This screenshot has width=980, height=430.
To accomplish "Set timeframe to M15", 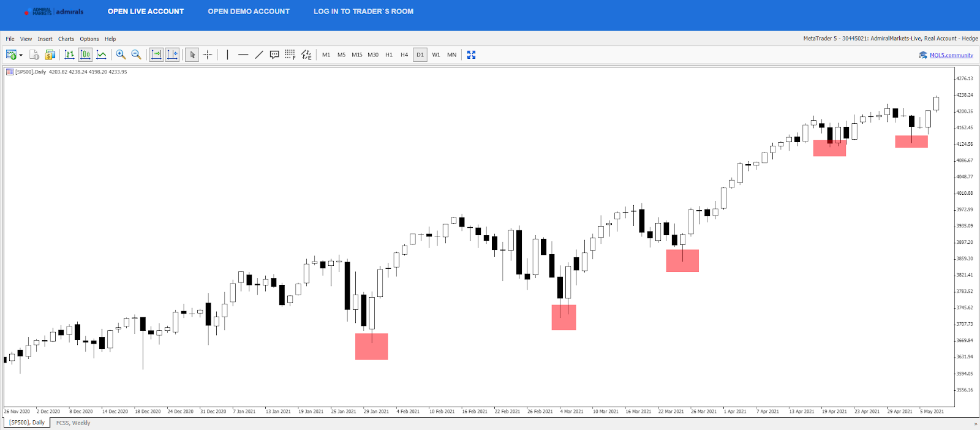I will tap(357, 55).
